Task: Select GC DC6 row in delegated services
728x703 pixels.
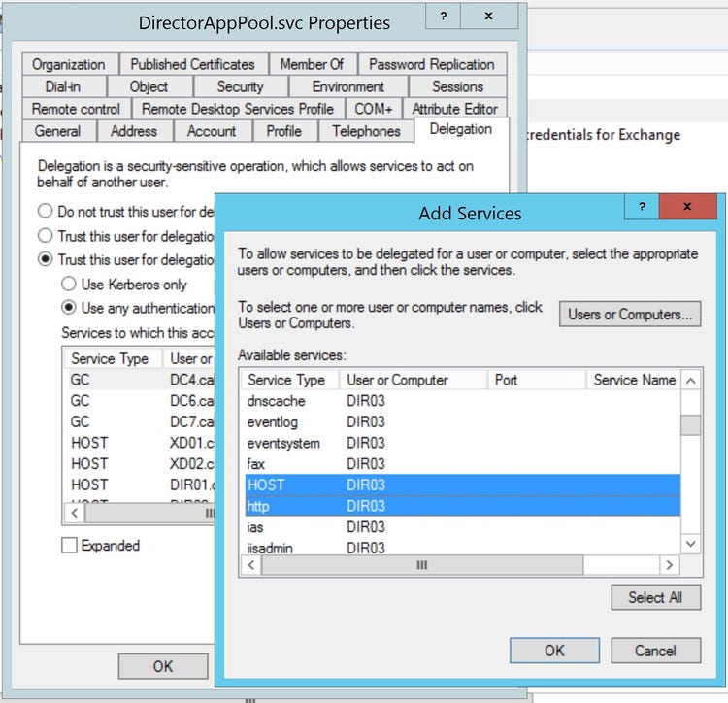Action: [140, 401]
